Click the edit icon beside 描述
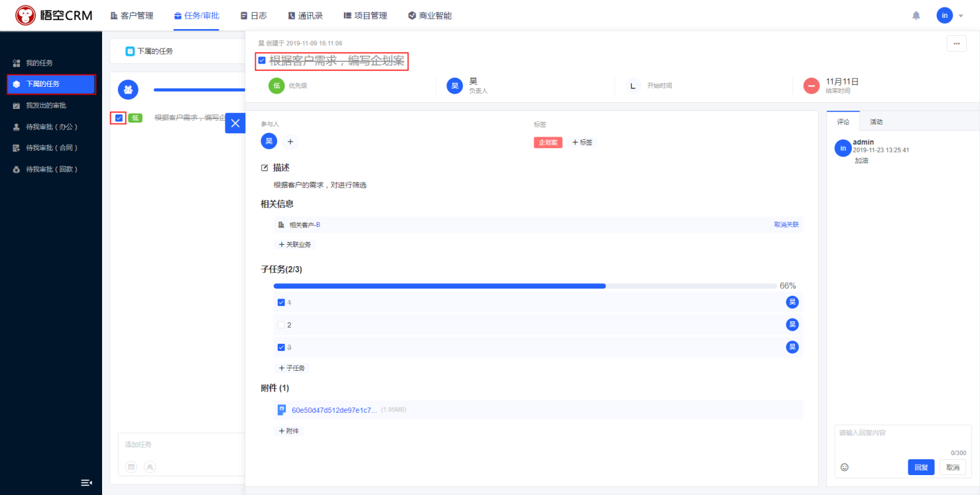The image size is (980, 495). [x=265, y=168]
